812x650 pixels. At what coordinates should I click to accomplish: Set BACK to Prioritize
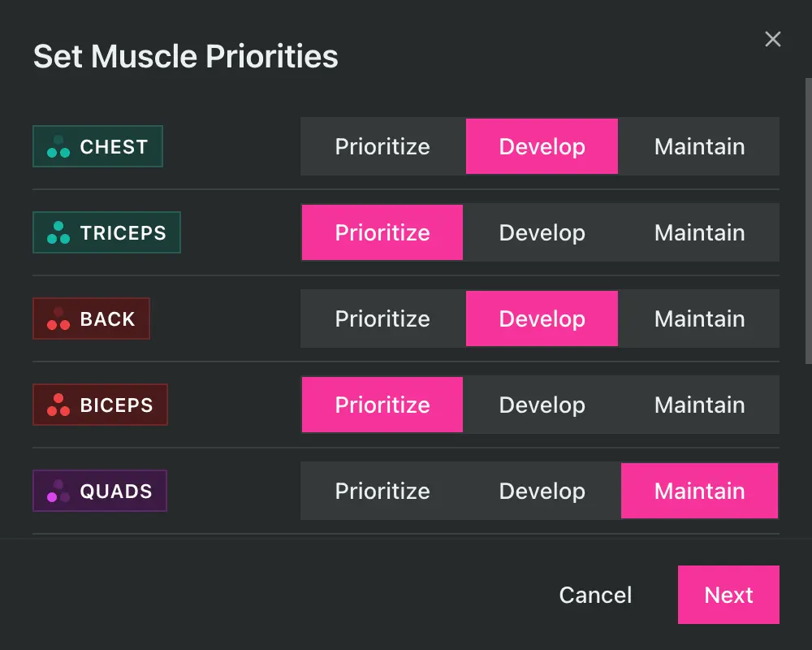pyautogui.click(x=382, y=318)
